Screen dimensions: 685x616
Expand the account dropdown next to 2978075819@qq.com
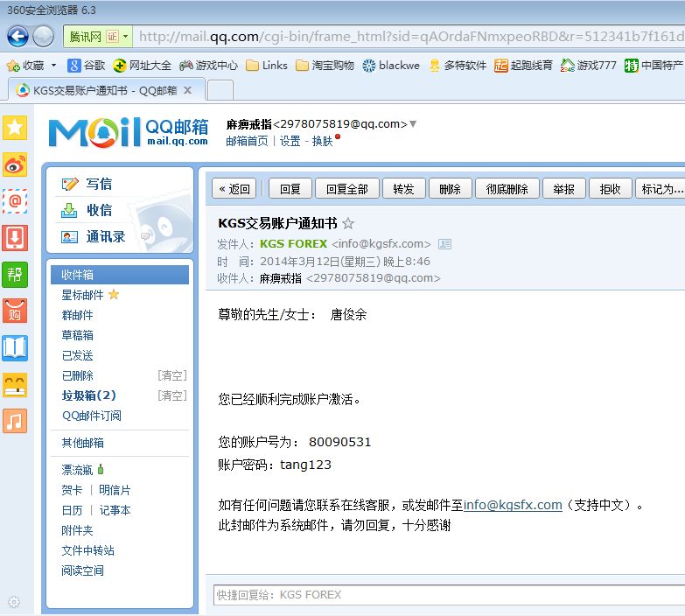[413, 124]
